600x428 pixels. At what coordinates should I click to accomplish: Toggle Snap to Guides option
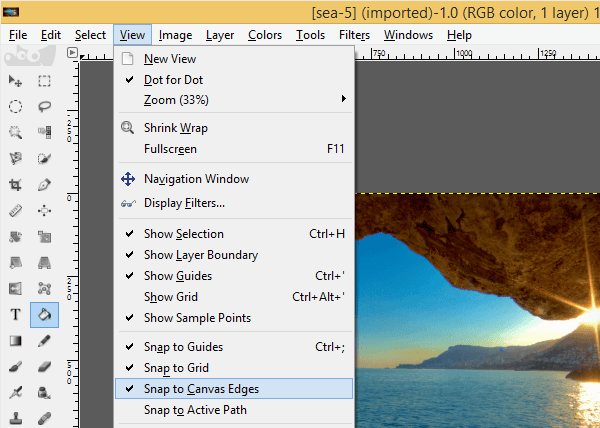(x=234, y=347)
